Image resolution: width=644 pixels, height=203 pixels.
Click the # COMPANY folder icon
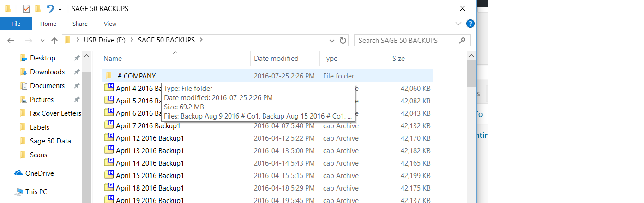pos(108,76)
